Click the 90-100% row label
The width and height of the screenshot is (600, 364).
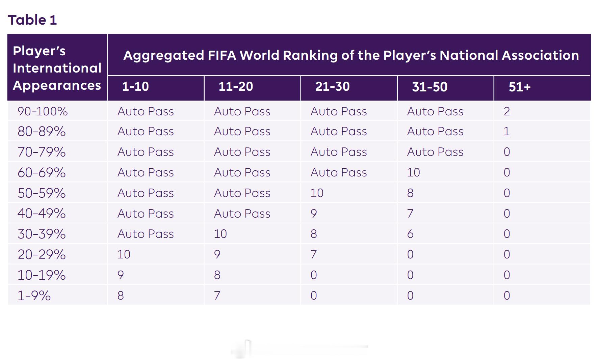click(x=43, y=111)
